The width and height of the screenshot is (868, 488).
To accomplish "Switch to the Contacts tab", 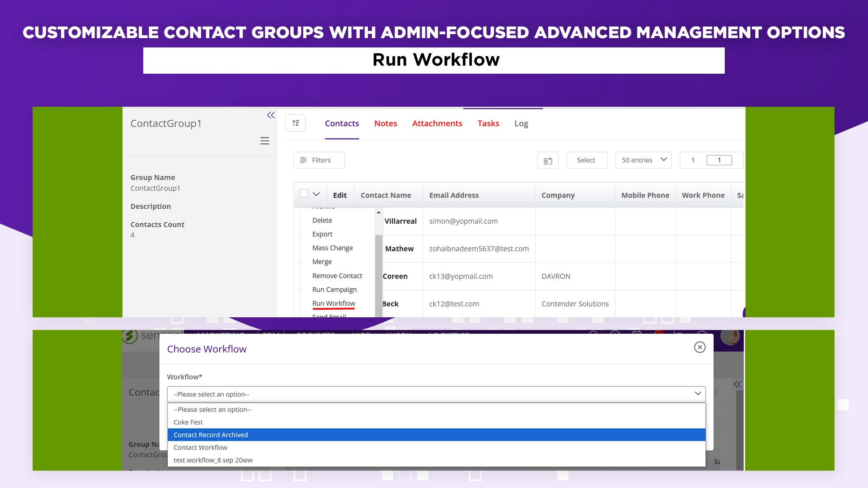I will coord(342,123).
